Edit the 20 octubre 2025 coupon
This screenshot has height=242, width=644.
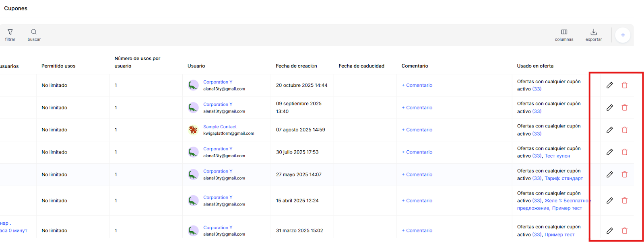point(609,85)
